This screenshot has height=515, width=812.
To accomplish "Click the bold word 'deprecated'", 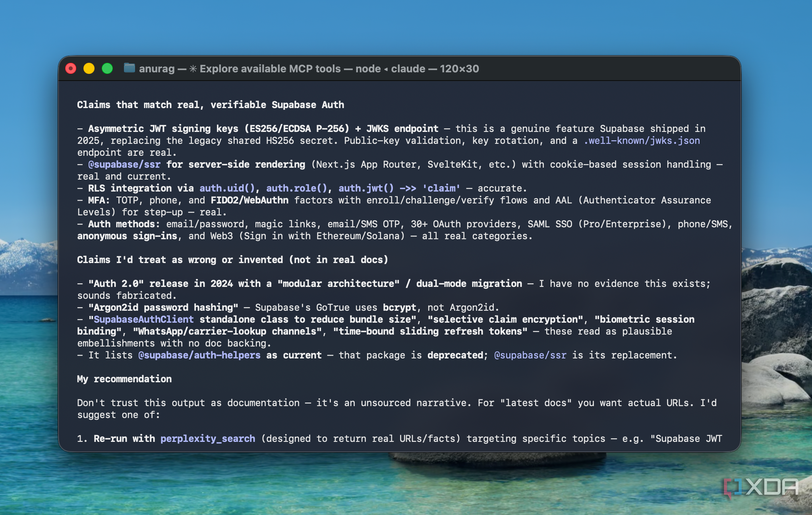I will [x=455, y=355].
